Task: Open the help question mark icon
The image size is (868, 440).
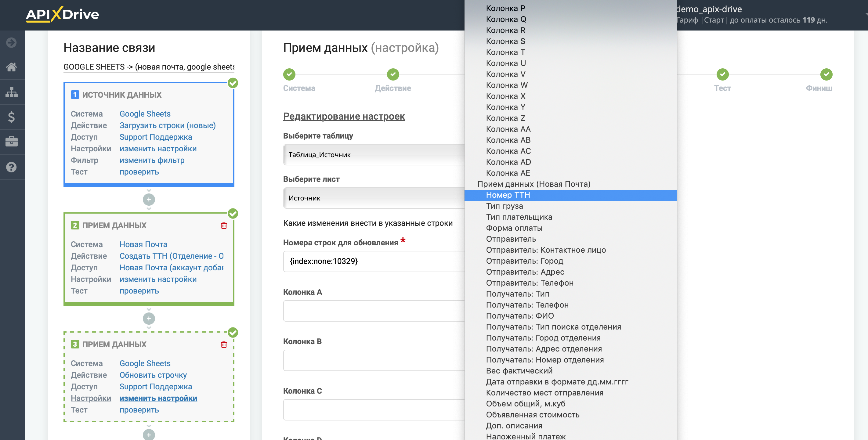Action: 12,167
